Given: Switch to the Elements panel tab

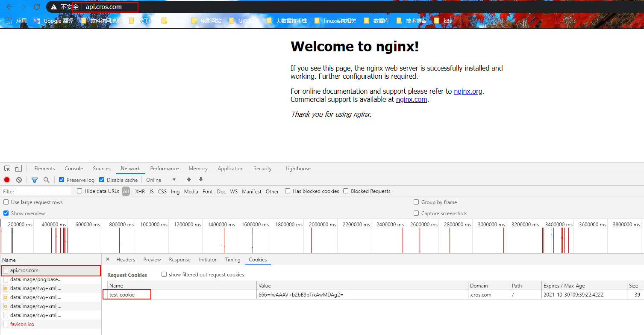Looking at the screenshot, I should (x=44, y=169).
